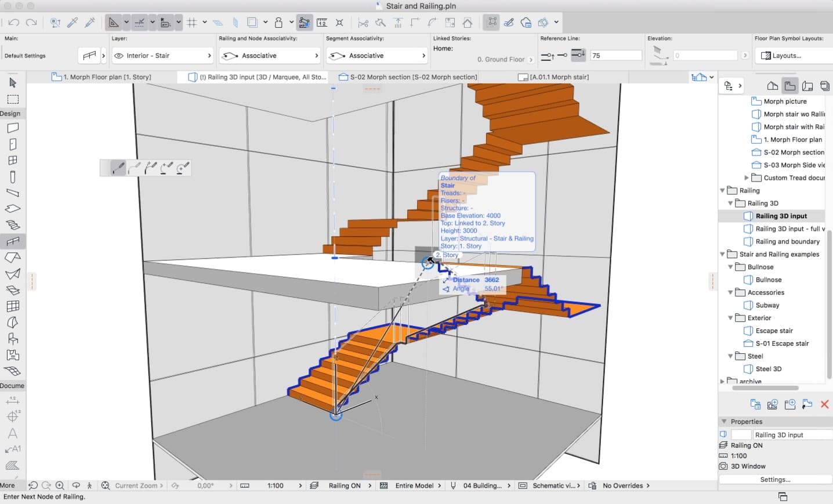
Task: Switch to the 1. Morph Floor plan tab
Action: 102,77
